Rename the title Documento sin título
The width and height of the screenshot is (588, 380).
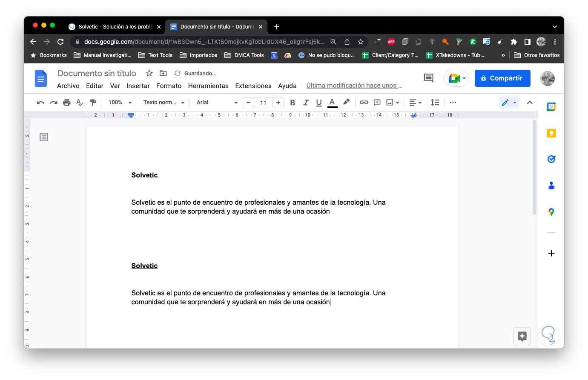pyautogui.click(x=97, y=73)
